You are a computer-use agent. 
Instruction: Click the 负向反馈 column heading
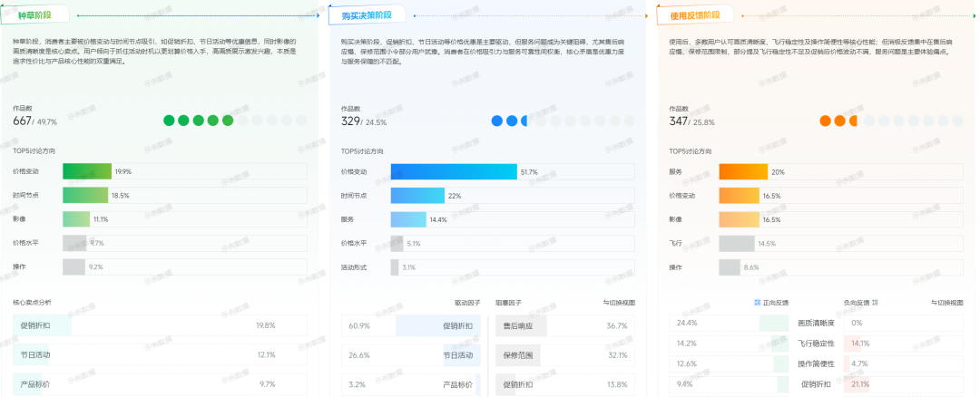857,303
